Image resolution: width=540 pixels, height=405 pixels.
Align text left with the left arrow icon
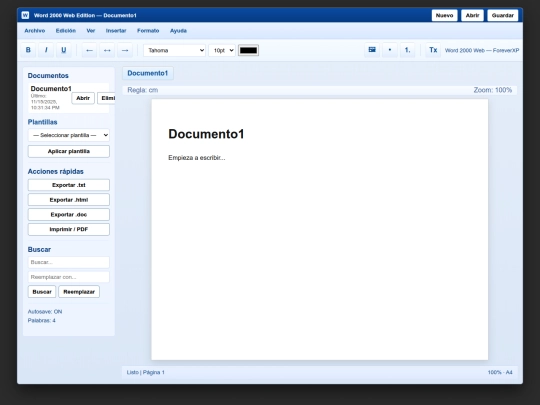coord(90,50)
